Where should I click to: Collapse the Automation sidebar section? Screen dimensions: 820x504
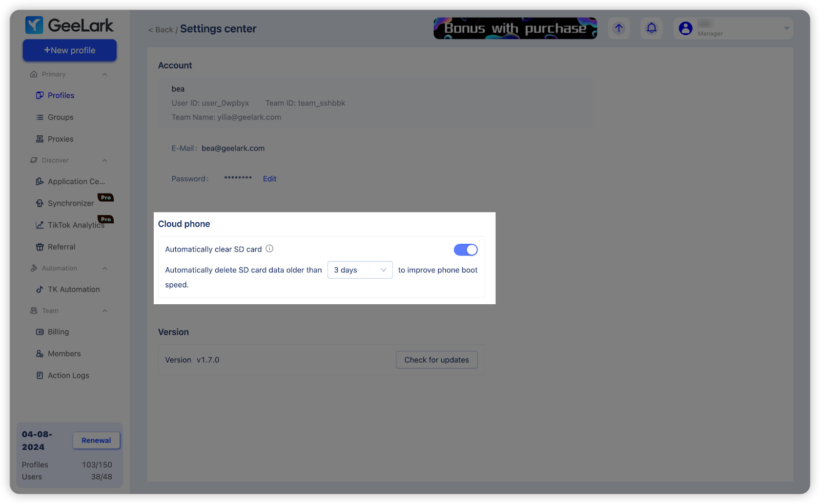[x=105, y=268]
